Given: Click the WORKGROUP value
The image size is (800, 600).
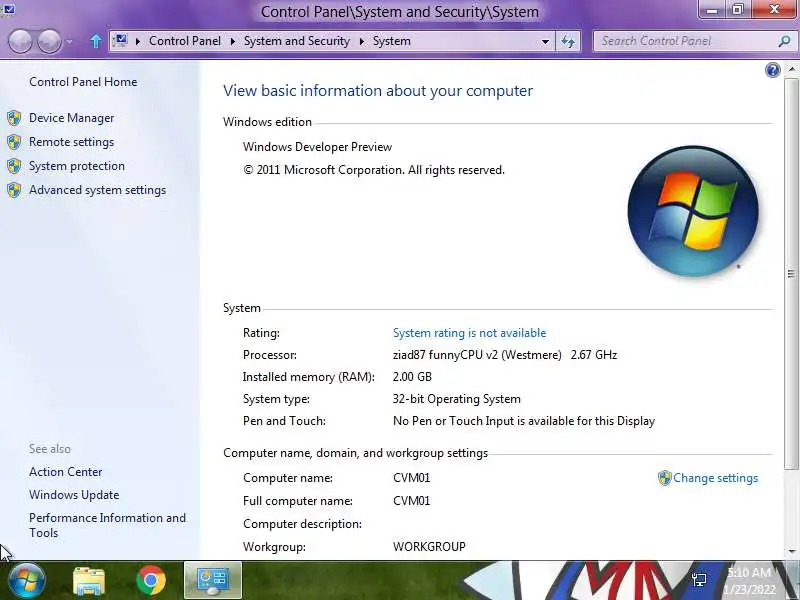Looking at the screenshot, I should click(429, 546).
